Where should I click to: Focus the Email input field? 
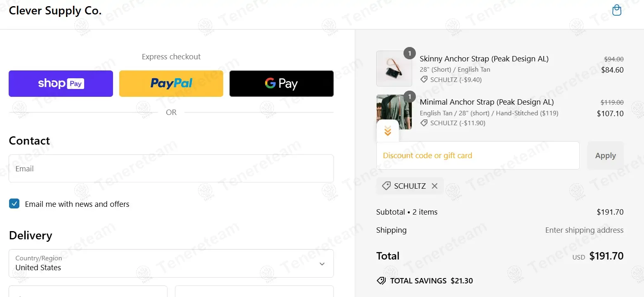171,168
